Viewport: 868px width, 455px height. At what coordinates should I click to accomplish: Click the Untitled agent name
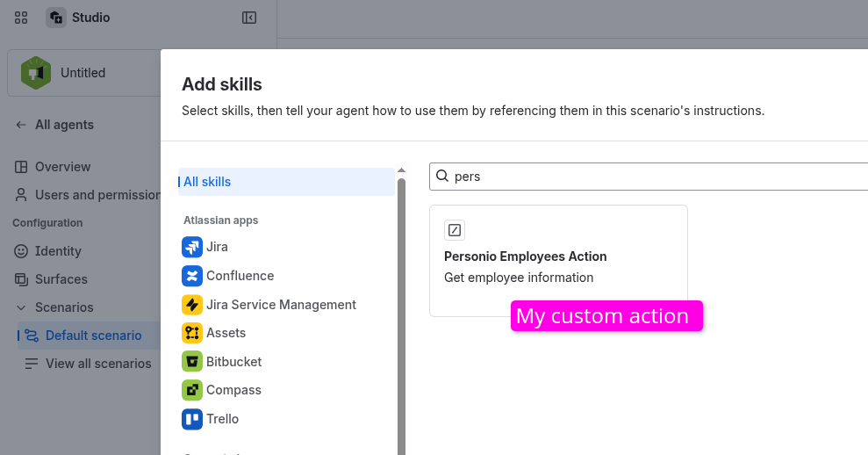pyautogui.click(x=83, y=73)
